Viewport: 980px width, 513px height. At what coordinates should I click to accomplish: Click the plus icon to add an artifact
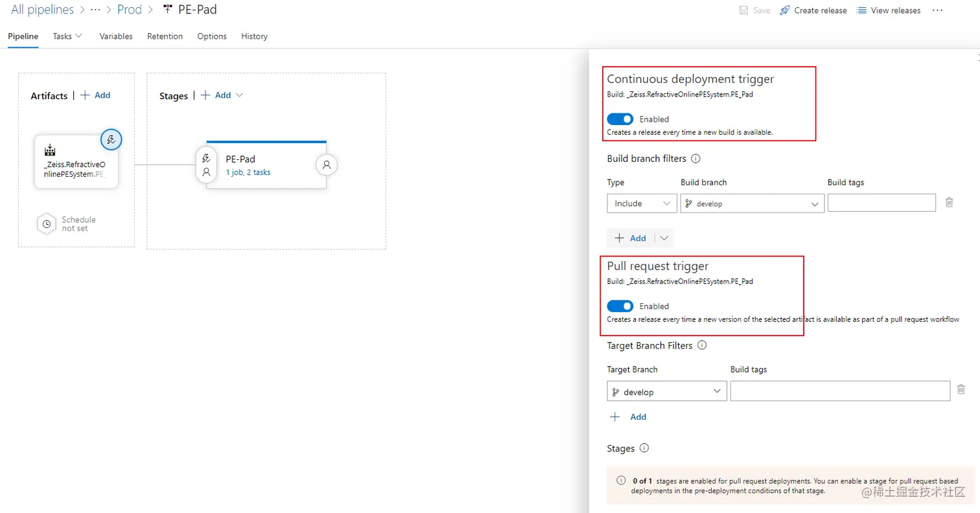pos(84,95)
